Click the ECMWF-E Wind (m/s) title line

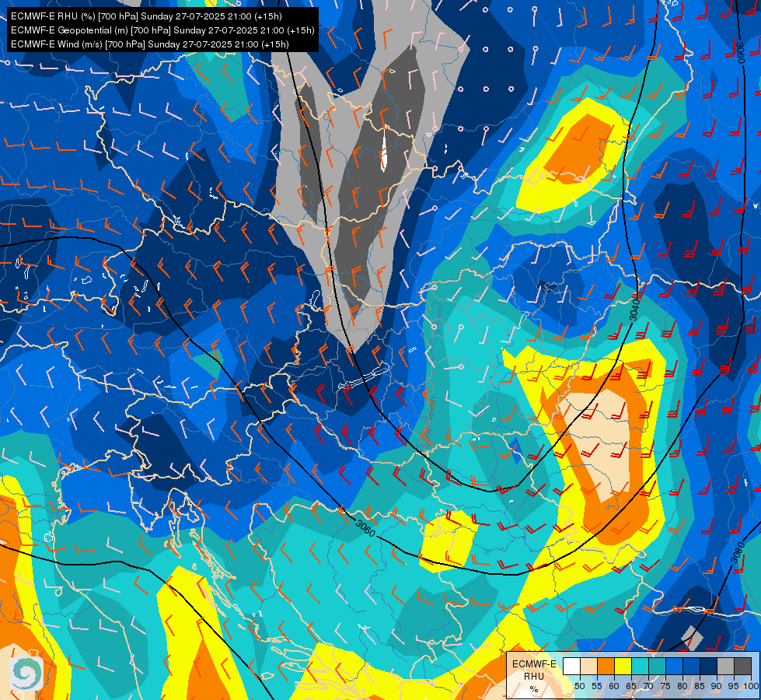pos(150,44)
